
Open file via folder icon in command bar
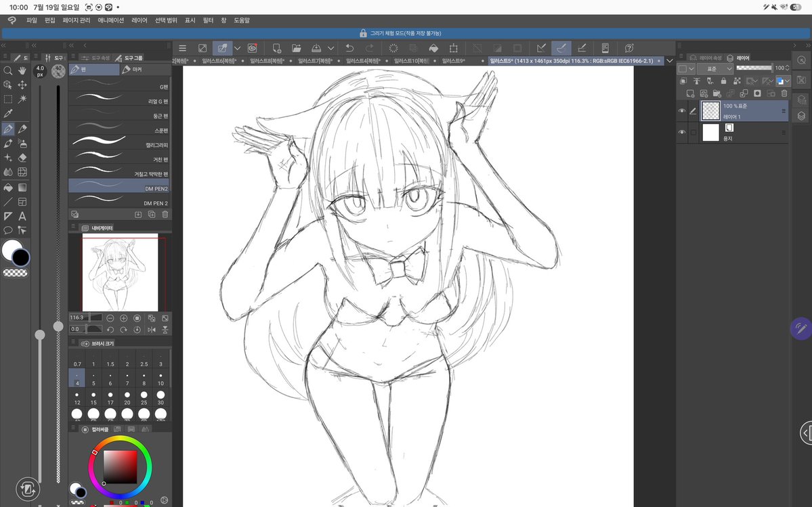click(x=296, y=48)
